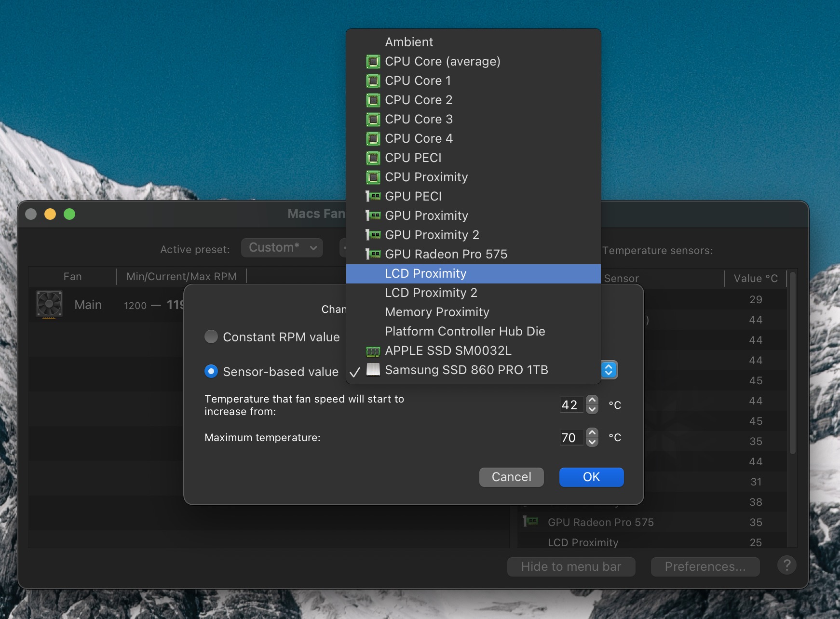Click the maximum temperature field showing 70
The height and width of the screenshot is (619, 840).
point(570,438)
